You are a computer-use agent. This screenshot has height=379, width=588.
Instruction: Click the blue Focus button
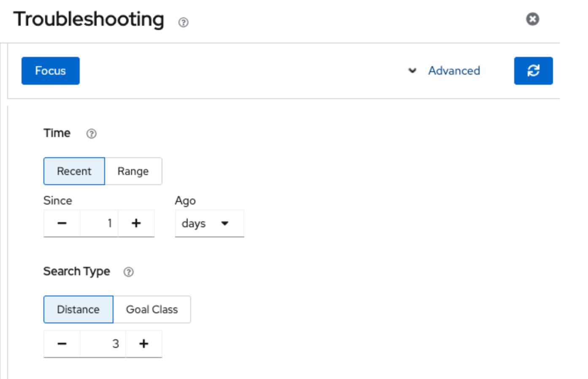(51, 71)
